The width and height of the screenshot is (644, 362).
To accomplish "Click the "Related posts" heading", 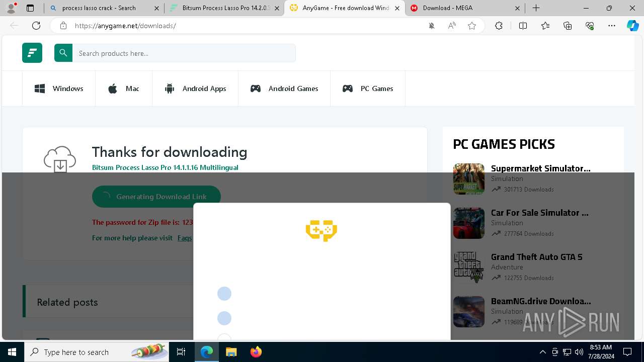I will (x=67, y=302).
